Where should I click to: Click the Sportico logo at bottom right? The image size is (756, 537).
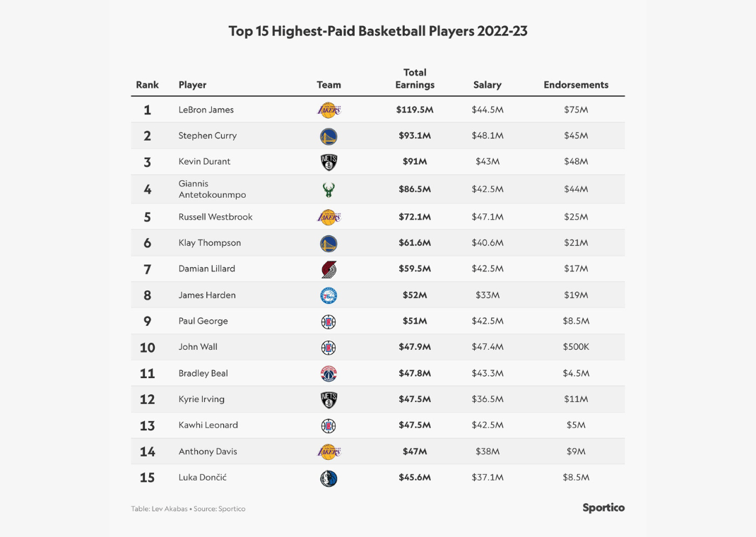click(603, 507)
